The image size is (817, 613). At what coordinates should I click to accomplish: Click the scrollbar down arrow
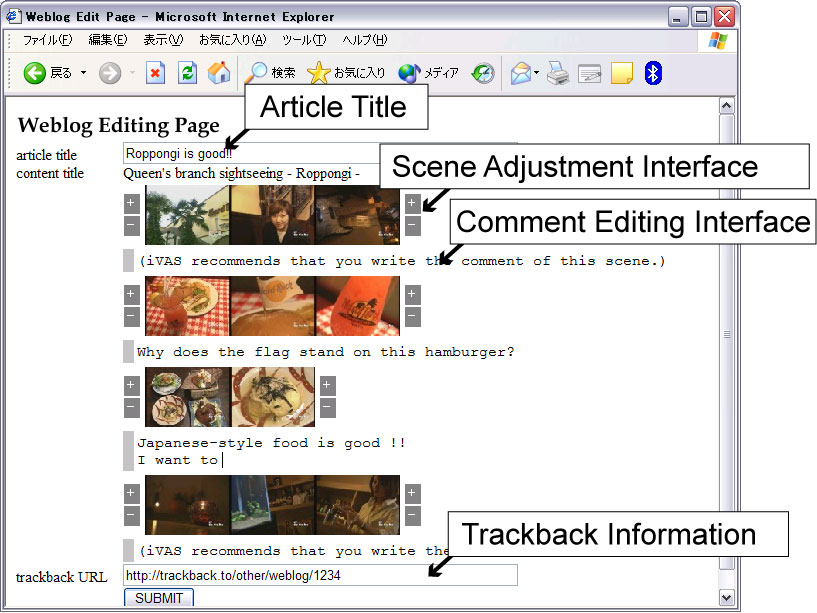(x=726, y=597)
